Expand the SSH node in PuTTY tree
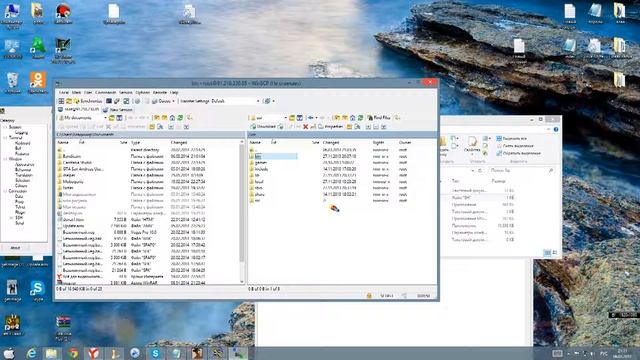This screenshot has height=360, width=640. coord(11,218)
